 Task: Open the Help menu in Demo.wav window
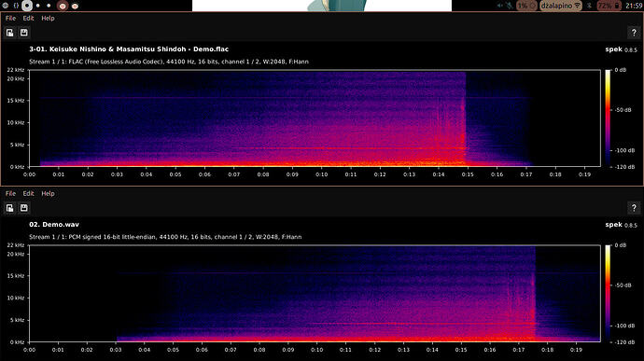[48, 193]
